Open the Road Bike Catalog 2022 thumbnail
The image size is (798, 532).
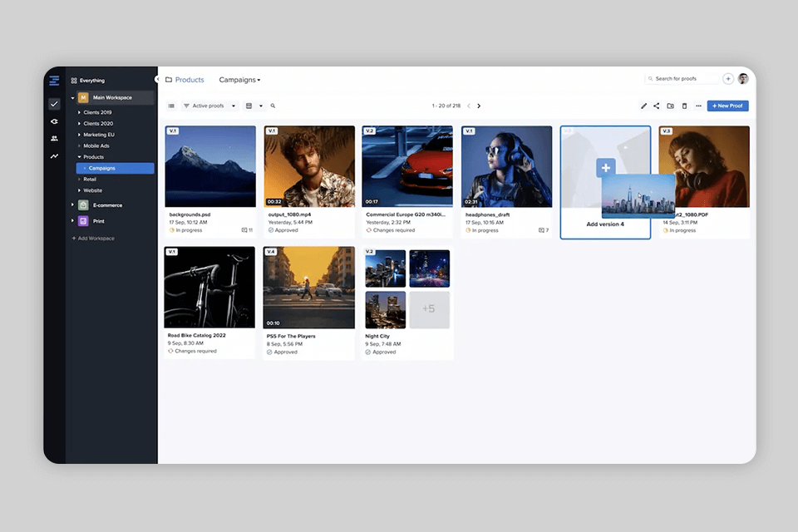(x=209, y=287)
